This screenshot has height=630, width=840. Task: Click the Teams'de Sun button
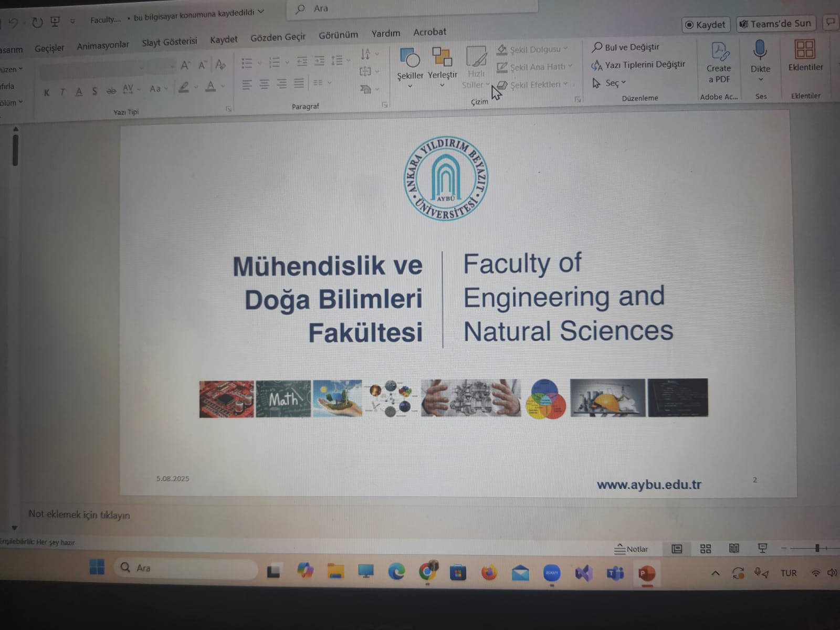(x=775, y=24)
